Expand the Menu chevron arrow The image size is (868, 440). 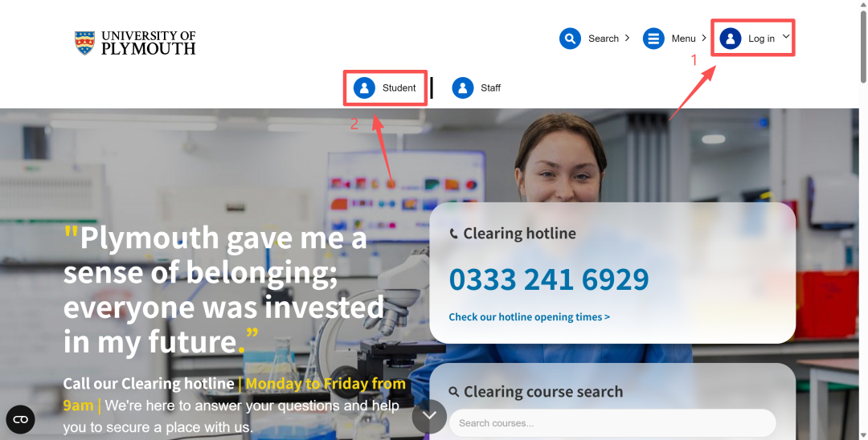pos(704,38)
